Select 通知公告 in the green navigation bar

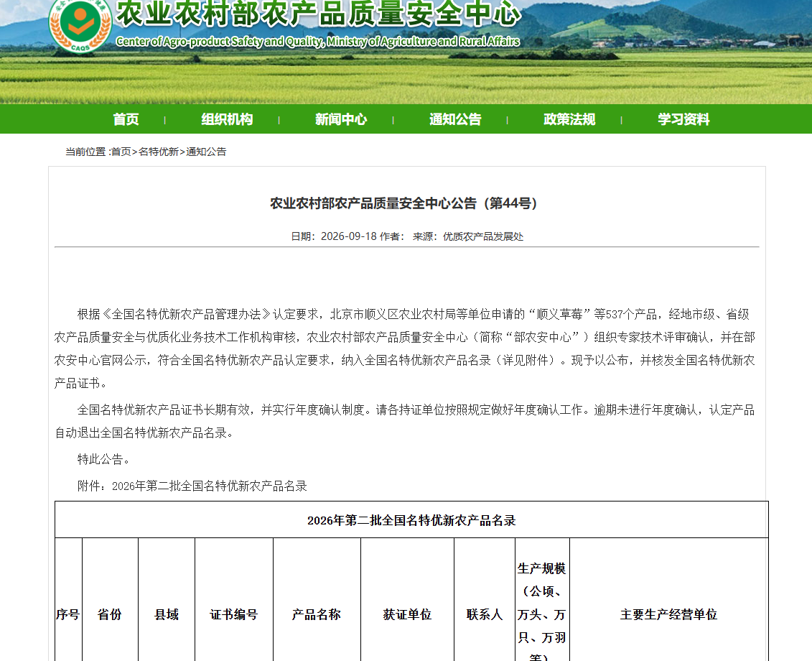(455, 119)
